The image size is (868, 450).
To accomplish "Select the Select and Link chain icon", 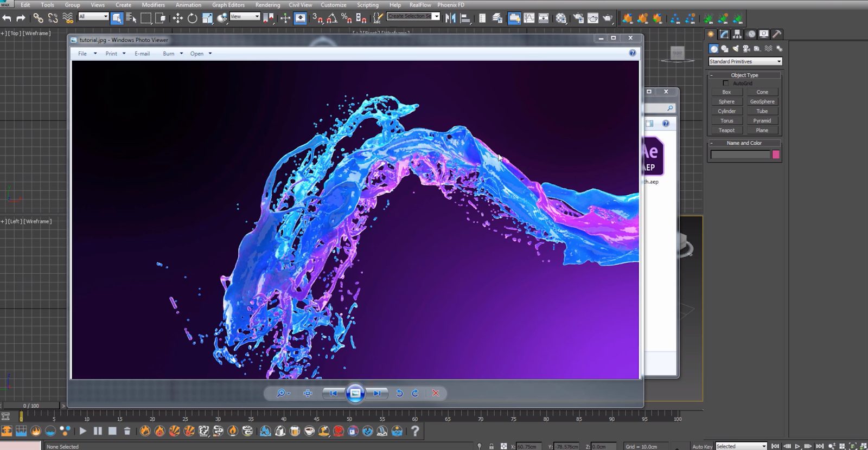I will pyautogui.click(x=38, y=18).
